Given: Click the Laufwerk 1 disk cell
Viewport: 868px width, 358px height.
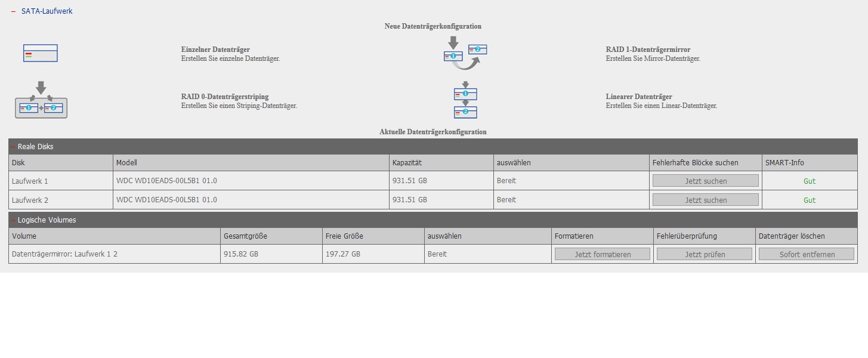Looking at the screenshot, I should 61,181.
